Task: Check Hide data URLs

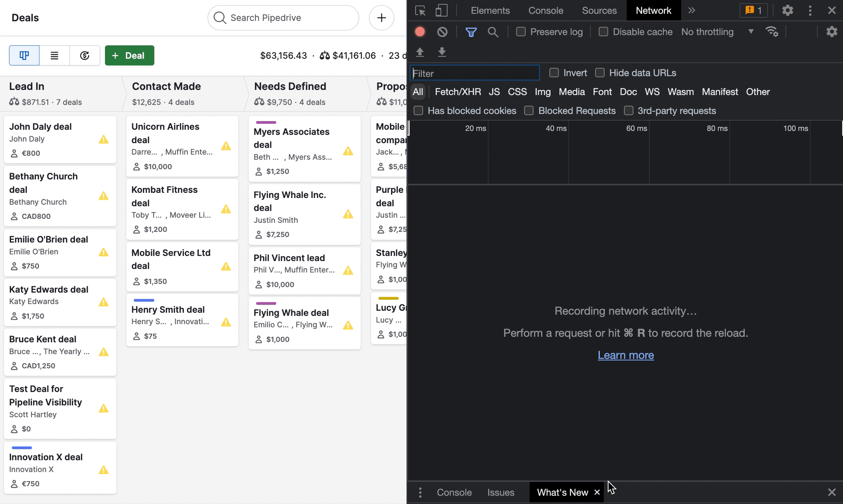Action: (x=600, y=73)
